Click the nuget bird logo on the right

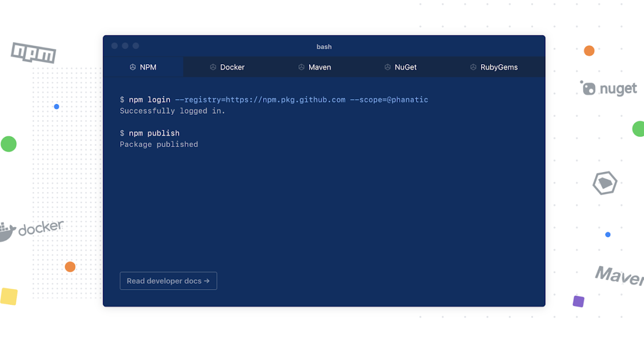point(588,88)
